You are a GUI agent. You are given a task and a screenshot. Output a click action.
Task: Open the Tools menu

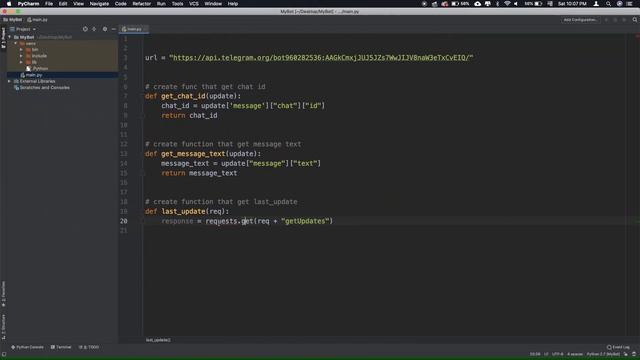(x=177, y=4)
